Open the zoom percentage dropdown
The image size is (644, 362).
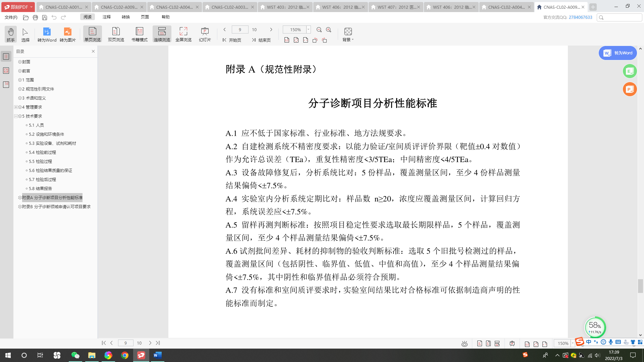(308, 29)
